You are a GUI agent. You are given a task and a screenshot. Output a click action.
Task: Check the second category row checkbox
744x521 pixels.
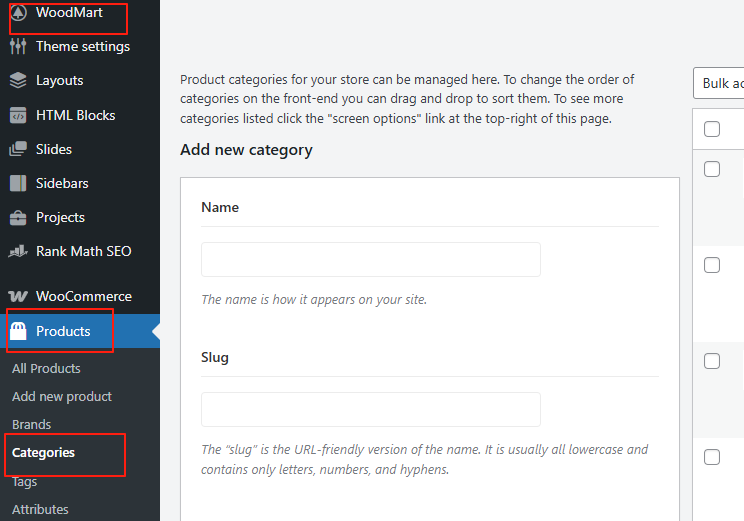712,265
